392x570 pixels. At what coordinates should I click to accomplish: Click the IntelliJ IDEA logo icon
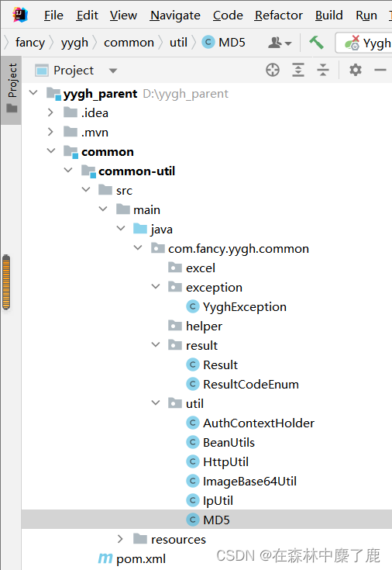point(20,15)
